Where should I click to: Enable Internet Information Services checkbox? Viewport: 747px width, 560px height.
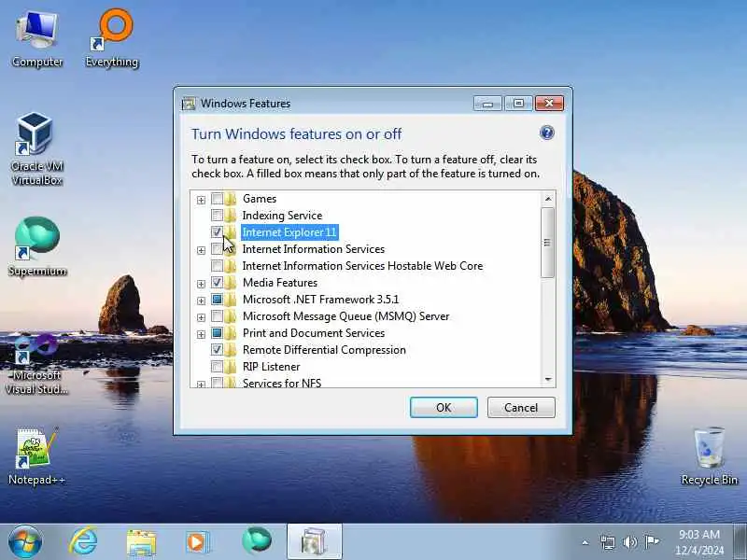[x=217, y=248]
